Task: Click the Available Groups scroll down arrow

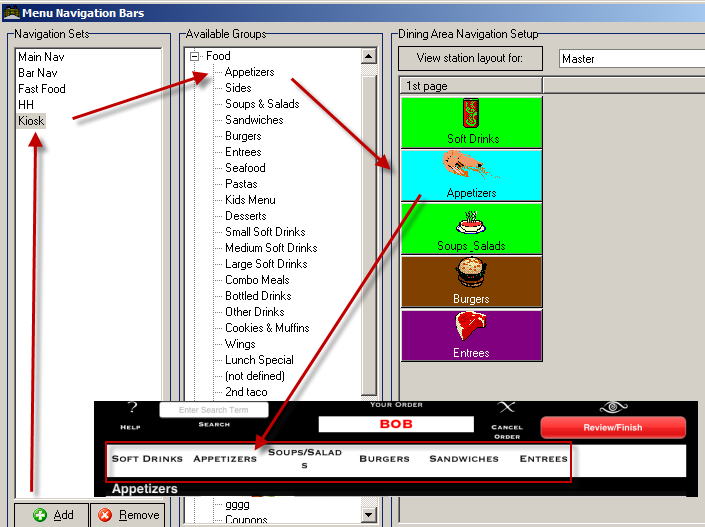Action: point(369,515)
